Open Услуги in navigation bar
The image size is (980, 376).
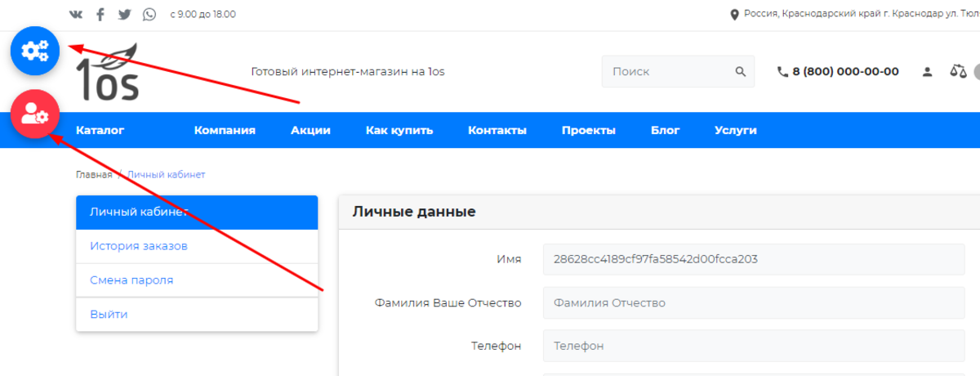(x=736, y=130)
